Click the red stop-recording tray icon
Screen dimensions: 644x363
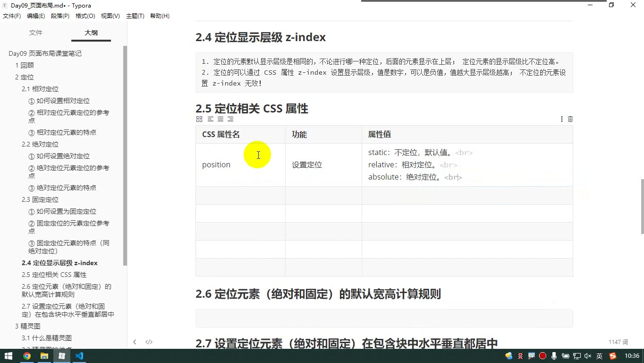[543, 356]
